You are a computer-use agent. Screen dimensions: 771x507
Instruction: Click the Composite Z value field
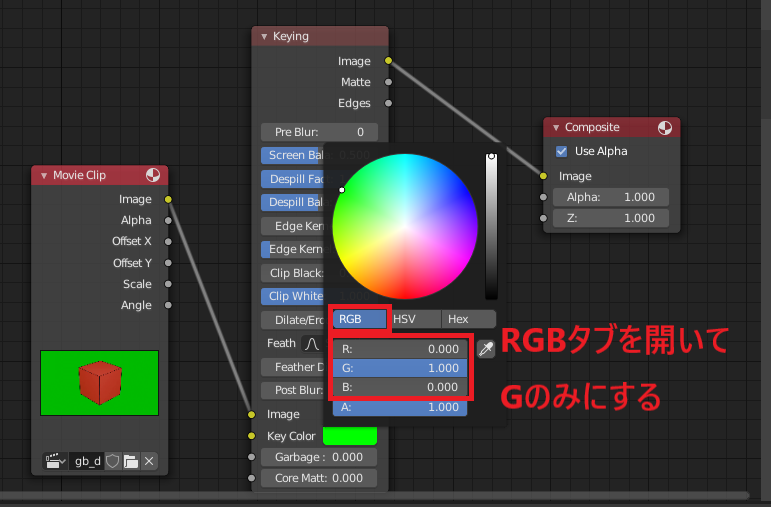611,218
